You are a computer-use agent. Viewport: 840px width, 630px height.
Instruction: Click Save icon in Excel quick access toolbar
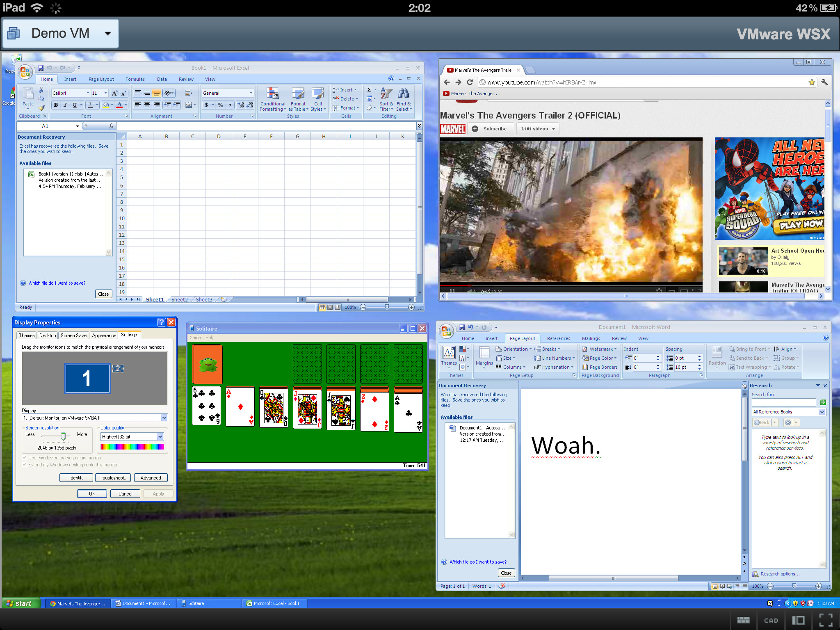(x=41, y=68)
